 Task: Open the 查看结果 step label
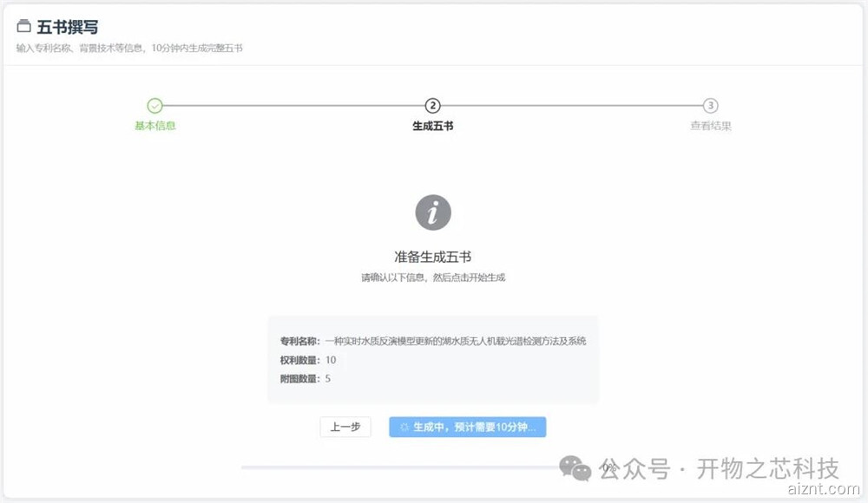click(x=710, y=126)
